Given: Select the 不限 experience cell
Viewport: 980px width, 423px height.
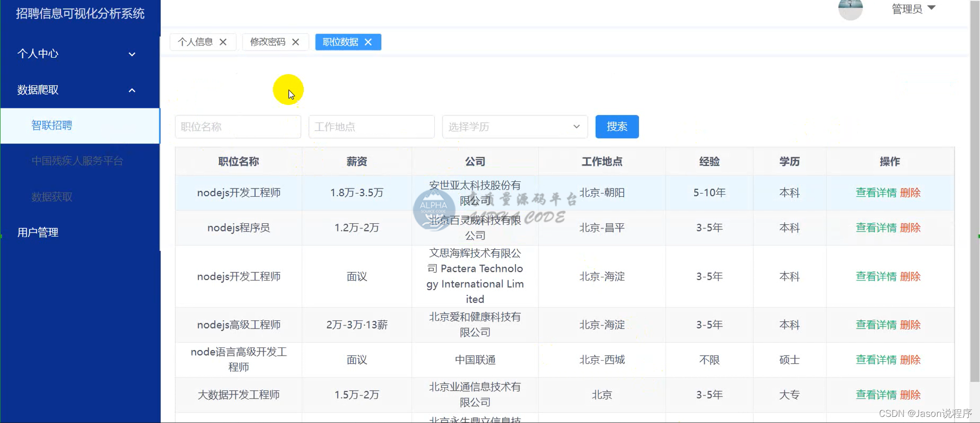Looking at the screenshot, I should (x=709, y=360).
